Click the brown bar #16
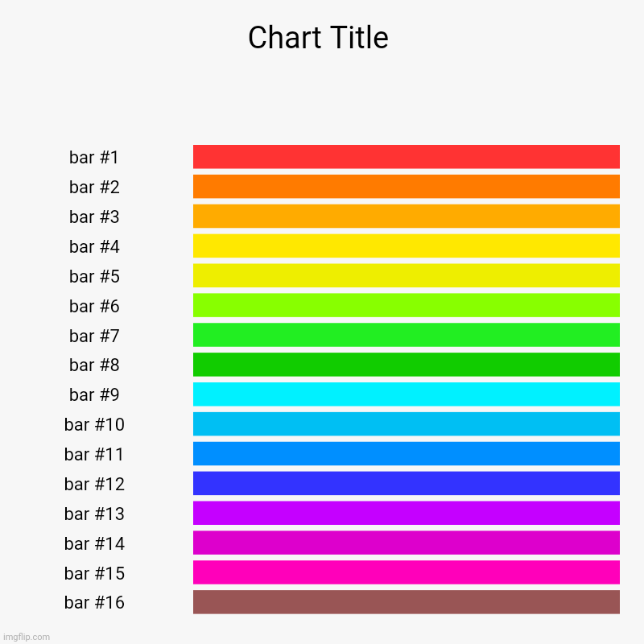The image size is (644, 644). tap(406, 602)
